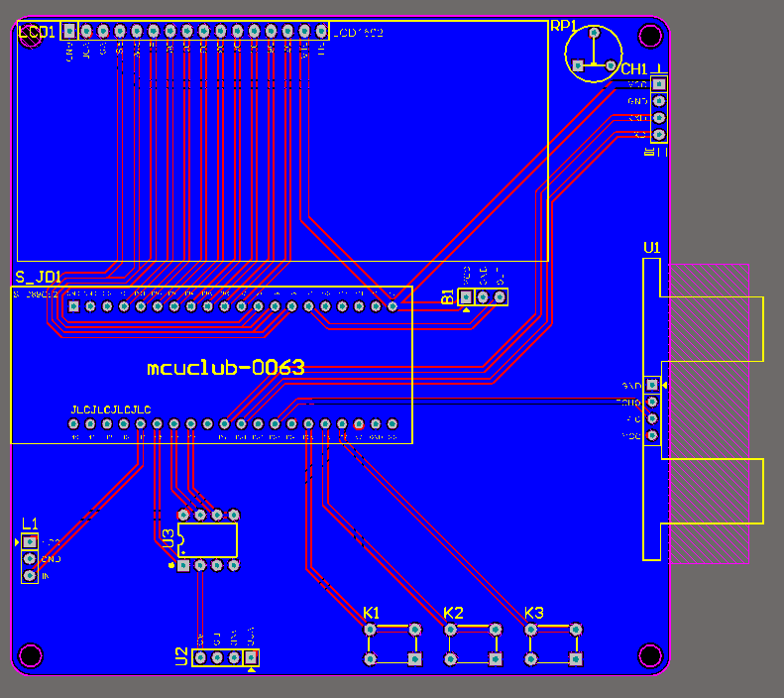Screen dimensions: 784x698
Task: Select the U2 designator label
Action: [x=181, y=657]
